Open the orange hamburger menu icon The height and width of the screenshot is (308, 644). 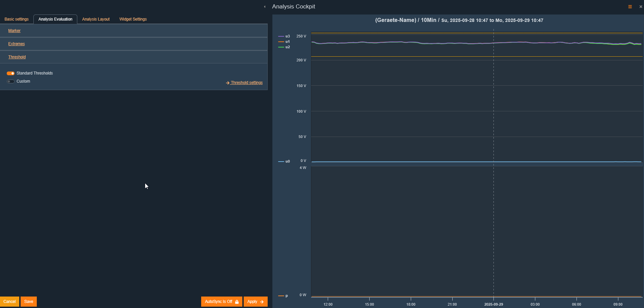point(630,7)
